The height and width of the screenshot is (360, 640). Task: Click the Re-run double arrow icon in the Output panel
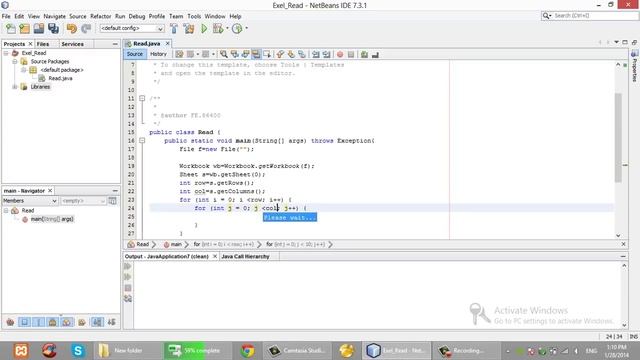(128, 267)
